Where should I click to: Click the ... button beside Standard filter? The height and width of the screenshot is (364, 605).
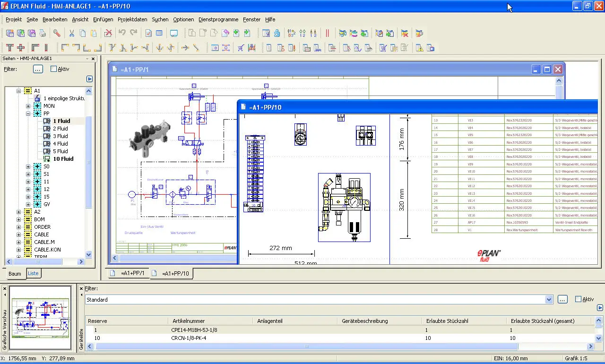coord(562,299)
